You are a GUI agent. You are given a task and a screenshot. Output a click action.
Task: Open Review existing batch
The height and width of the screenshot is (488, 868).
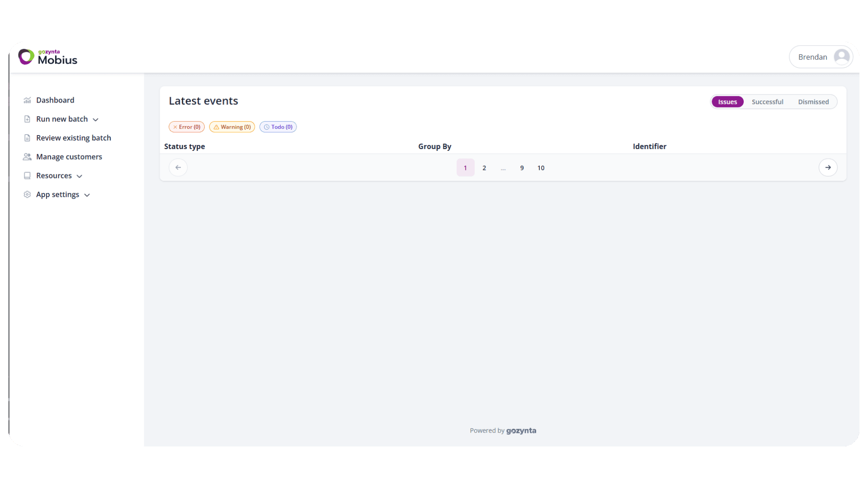point(74,138)
